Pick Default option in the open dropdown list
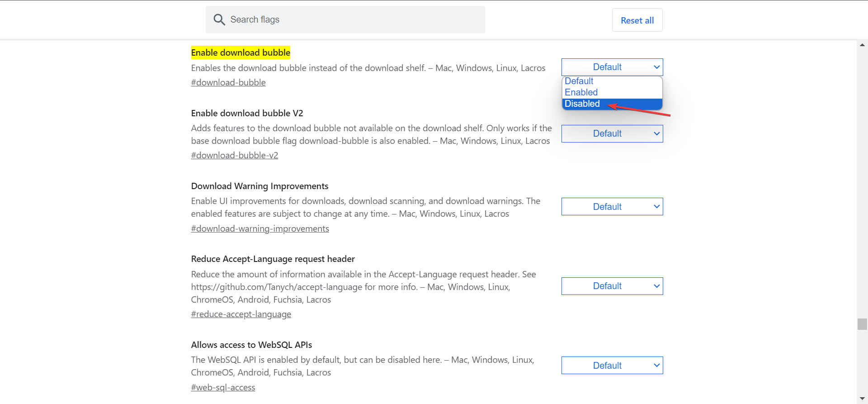 coord(579,81)
